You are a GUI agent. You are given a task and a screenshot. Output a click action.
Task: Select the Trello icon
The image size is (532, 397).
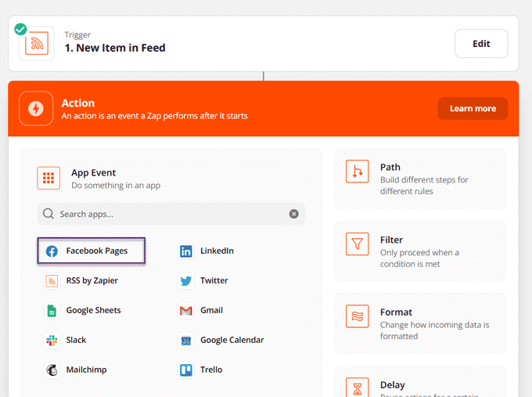(x=186, y=370)
